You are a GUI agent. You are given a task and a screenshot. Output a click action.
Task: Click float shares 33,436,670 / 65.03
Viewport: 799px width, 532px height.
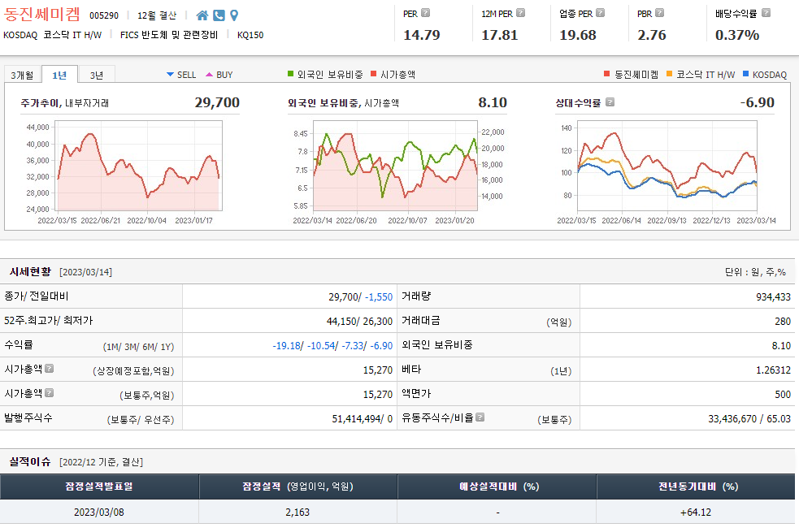749,419
